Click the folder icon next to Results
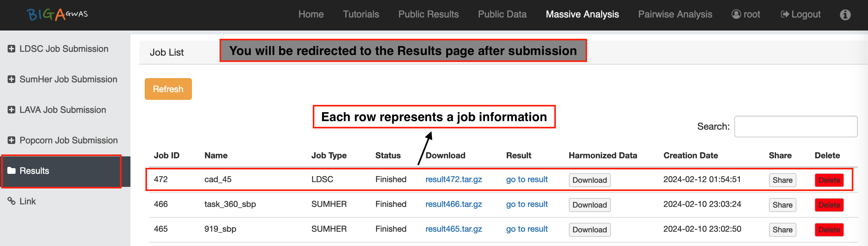This screenshot has height=246, width=868. click(x=11, y=171)
